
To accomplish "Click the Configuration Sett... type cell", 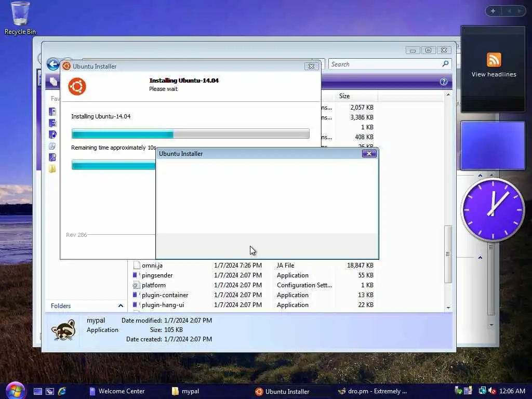I will pyautogui.click(x=304, y=285).
